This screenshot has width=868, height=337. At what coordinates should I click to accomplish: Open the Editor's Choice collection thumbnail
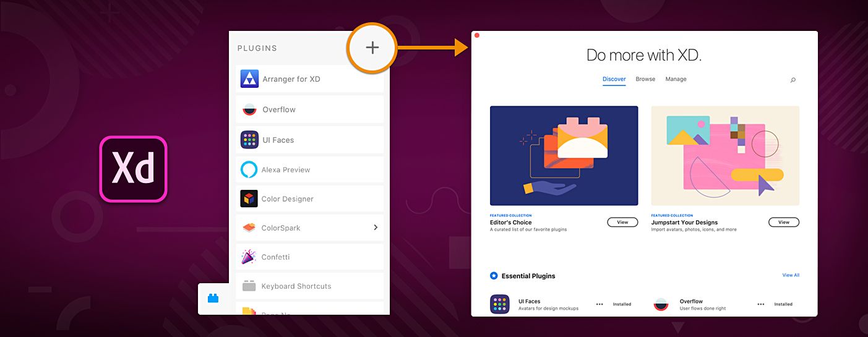(x=564, y=155)
